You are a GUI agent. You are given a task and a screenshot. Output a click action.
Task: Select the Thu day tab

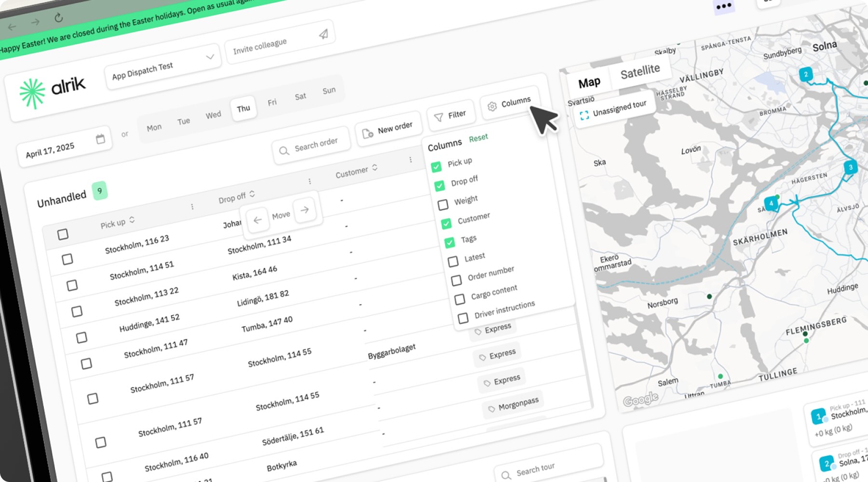[x=243, y=108]
